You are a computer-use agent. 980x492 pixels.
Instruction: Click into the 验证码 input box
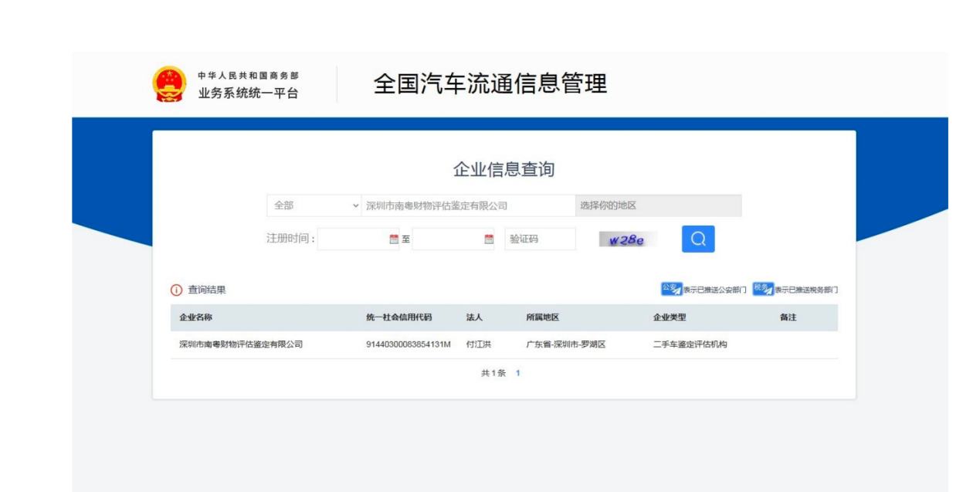[540, 239]
